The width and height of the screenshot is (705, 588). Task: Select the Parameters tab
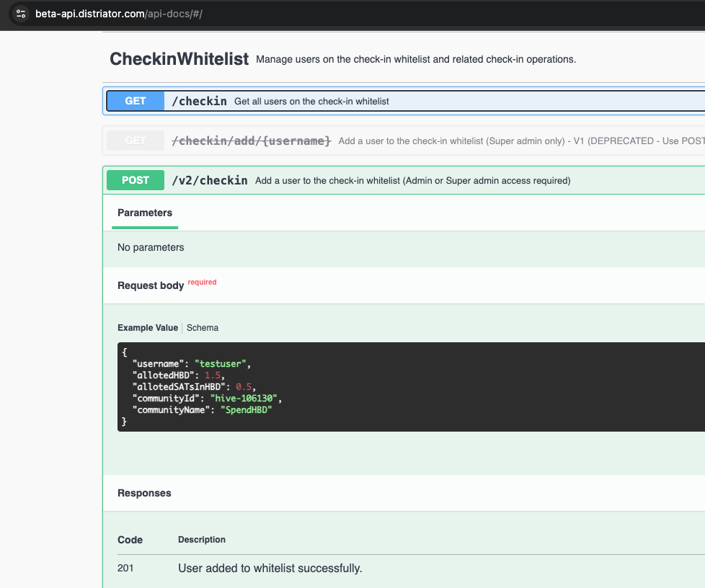145,213
